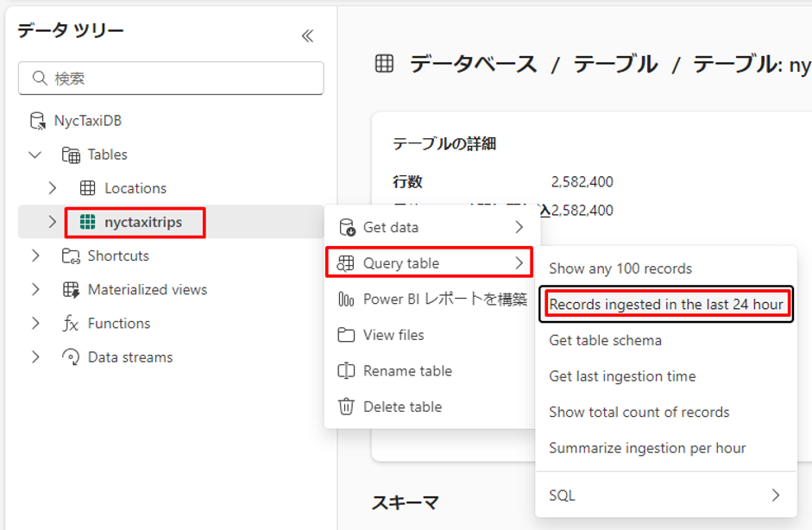Click Rename table menu entry
Viewport: 812px width, 530px height.
[407, 371]
